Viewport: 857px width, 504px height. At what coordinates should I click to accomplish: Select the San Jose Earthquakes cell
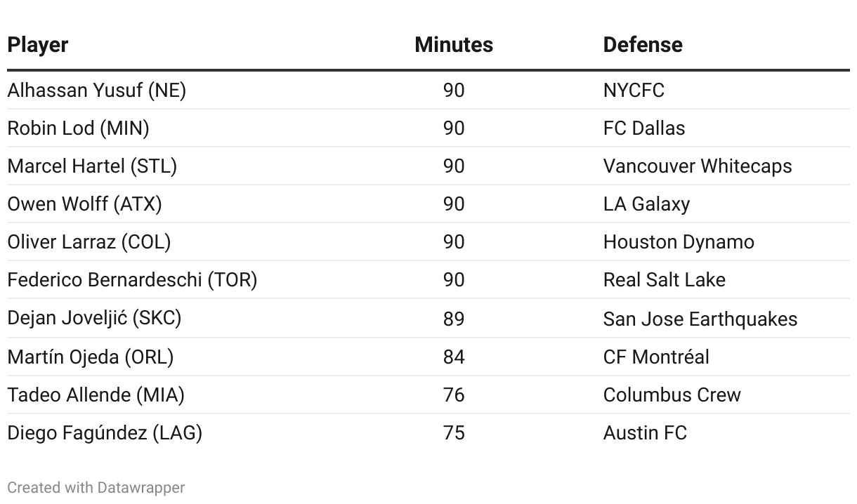pos(700,319)
